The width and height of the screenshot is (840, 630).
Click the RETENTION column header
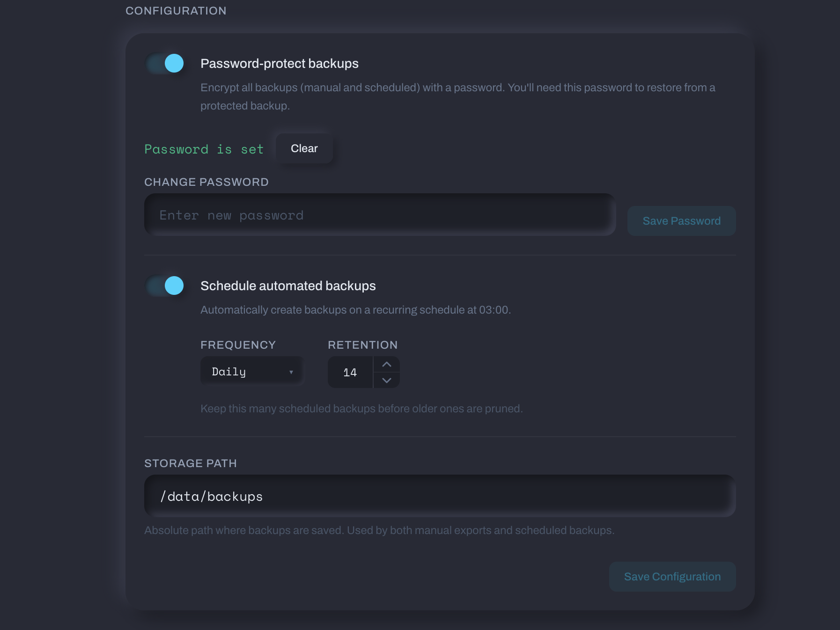click(x=362, y=345)
